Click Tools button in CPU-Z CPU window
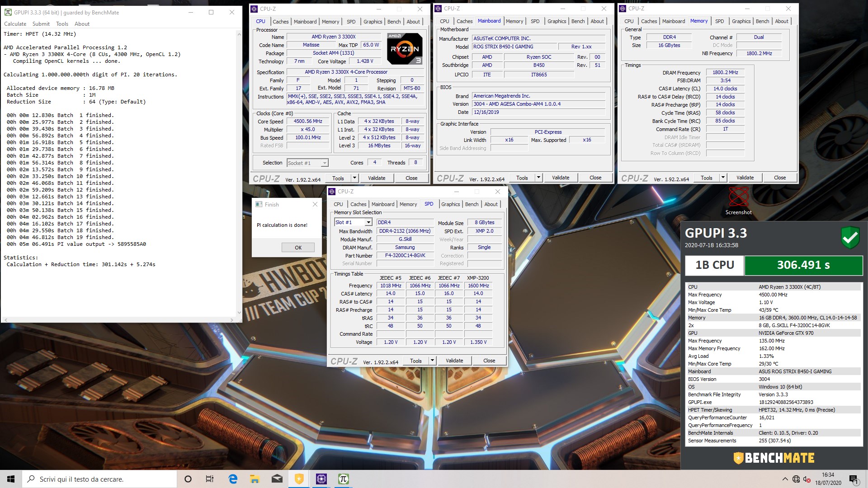868x488 pixels. 338,178
